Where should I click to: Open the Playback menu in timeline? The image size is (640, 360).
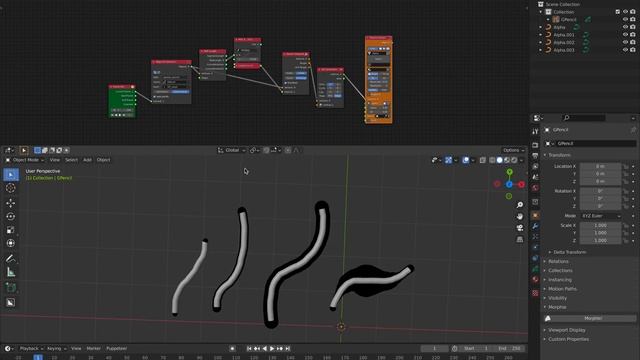(31, 349)
